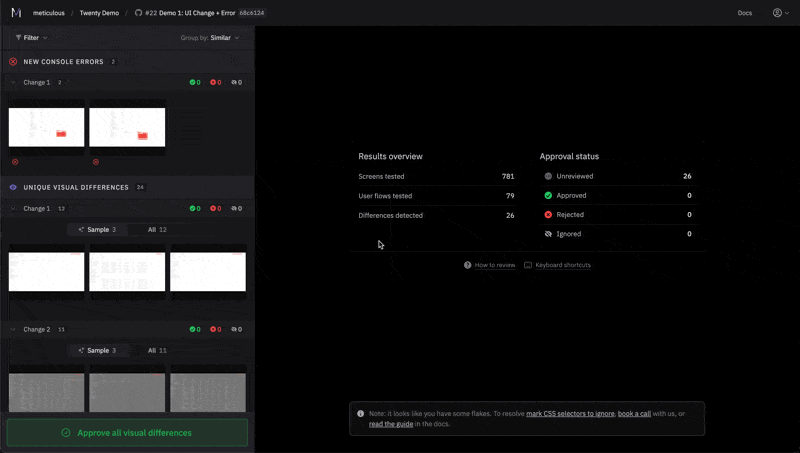The width and height of the screenshot is (800, 453).
Task: Click ignored count in visual differences Change 1
Action: [x=237, y=208]
